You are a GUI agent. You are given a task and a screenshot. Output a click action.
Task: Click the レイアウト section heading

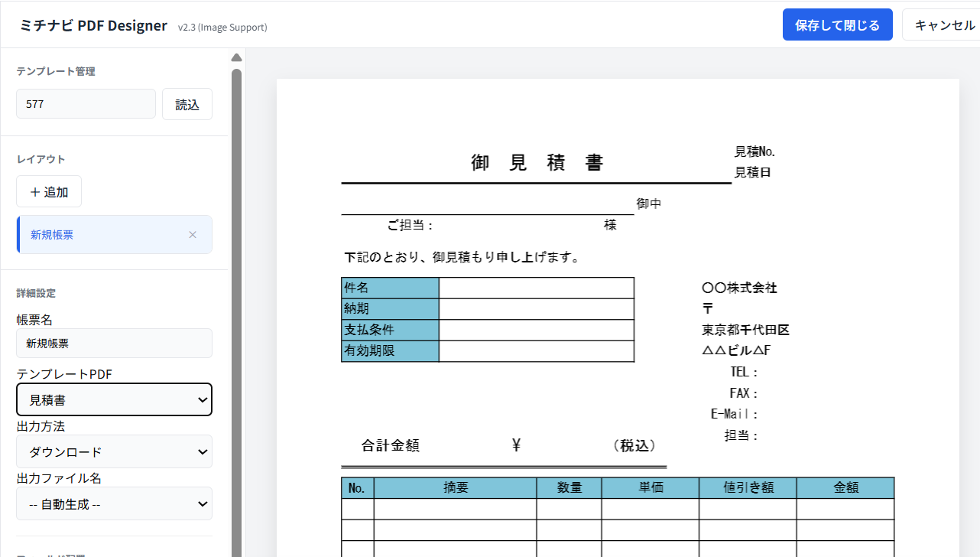point(41,159)
